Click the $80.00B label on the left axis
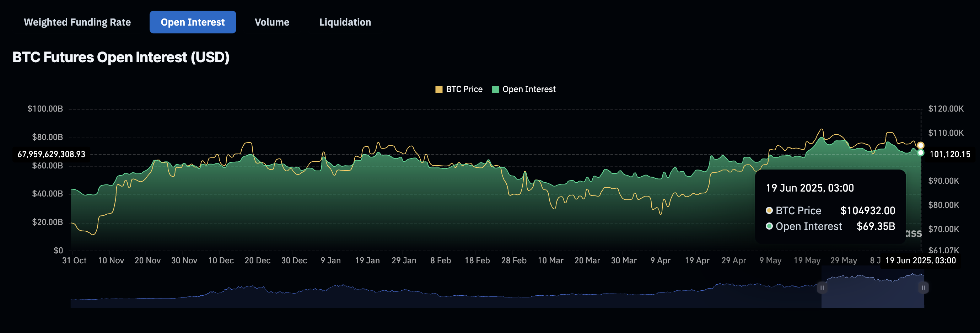980x333 pixels. click(x=48, y=137)
